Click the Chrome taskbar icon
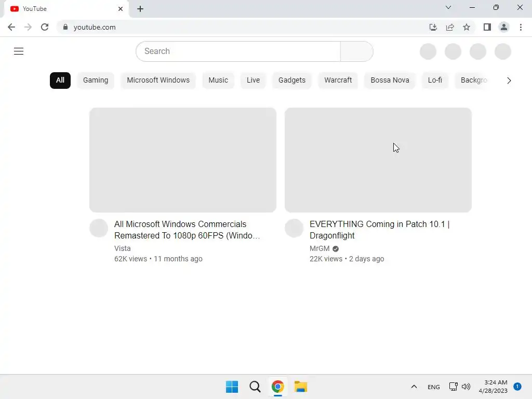The image size is (532, 399). tap(278, 387)
